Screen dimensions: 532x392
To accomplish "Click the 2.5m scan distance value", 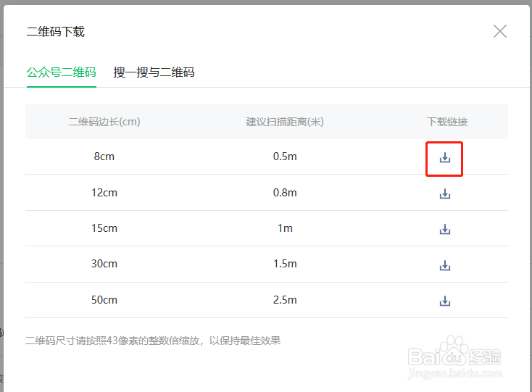I will pyautogui.click(x=285, y=300).
